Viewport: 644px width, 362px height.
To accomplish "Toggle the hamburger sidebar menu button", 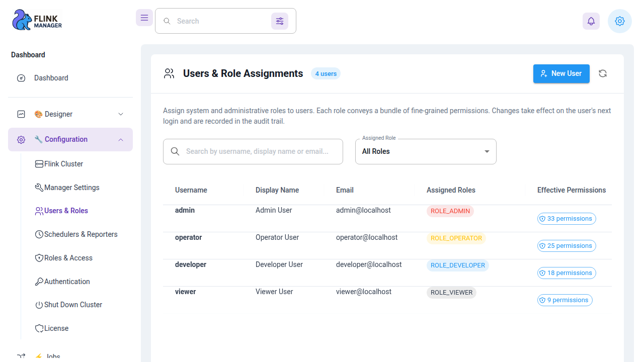I will tap(144, 18).
